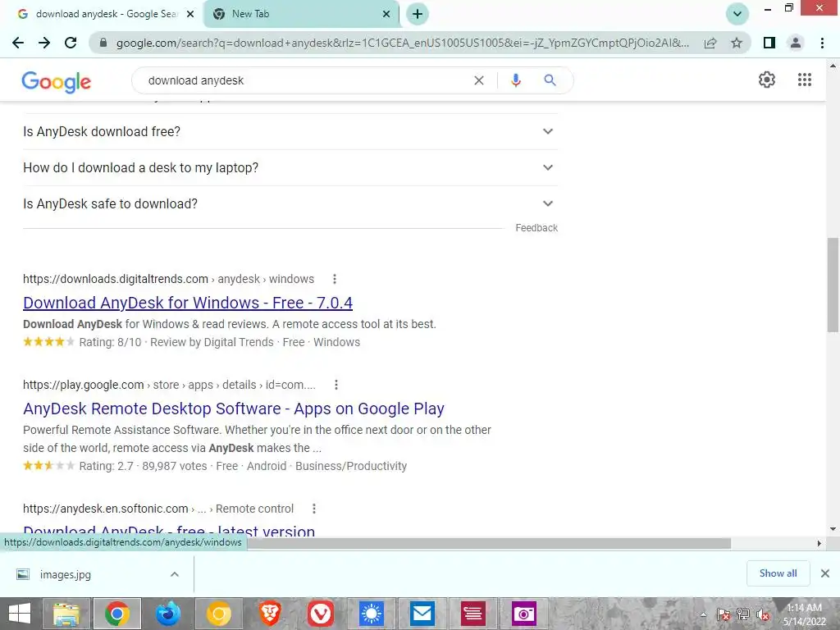Open Mail app from taskbar
Screen dimensions: 840x630
422,614
